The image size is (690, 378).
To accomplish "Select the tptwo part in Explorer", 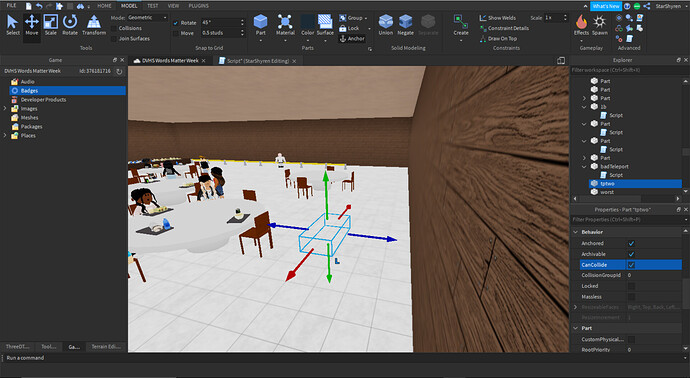I will (x=635, y=183).
